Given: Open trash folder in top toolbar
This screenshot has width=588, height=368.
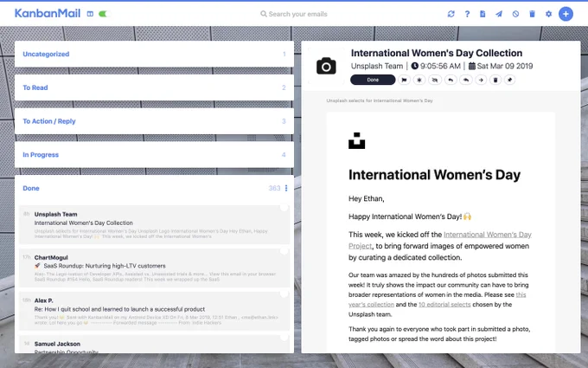Looking at the screenshot, I should 532,14.
